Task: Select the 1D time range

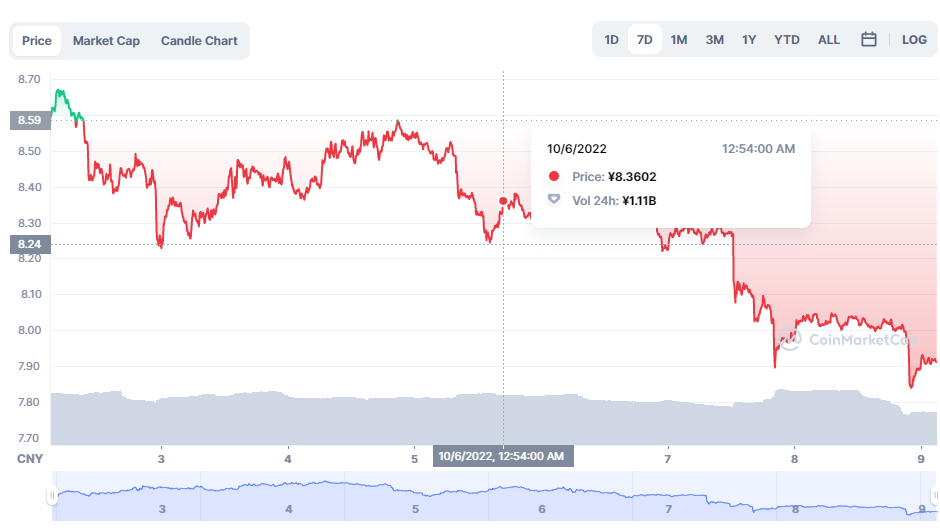Action: (x=611, y=40)
